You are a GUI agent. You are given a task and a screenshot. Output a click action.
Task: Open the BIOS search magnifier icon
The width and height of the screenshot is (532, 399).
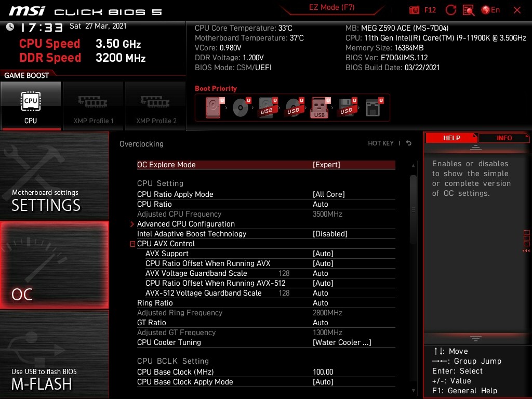click(469, 10)
